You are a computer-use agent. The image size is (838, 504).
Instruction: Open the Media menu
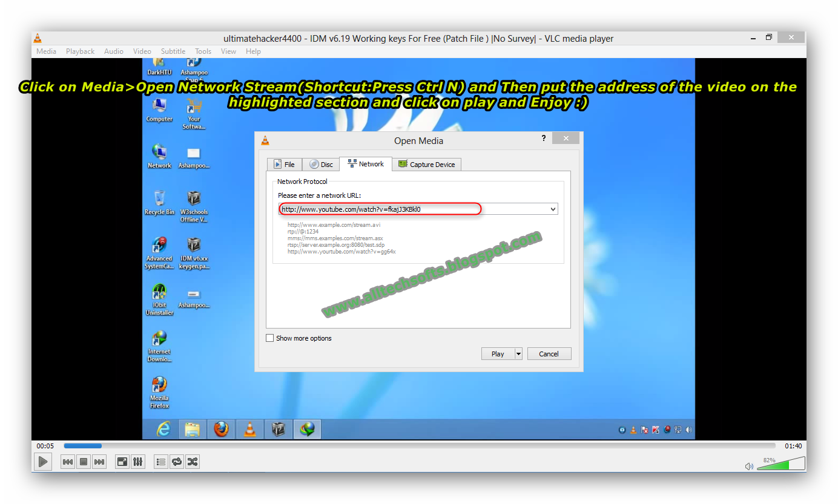click(x=46, y=51)
